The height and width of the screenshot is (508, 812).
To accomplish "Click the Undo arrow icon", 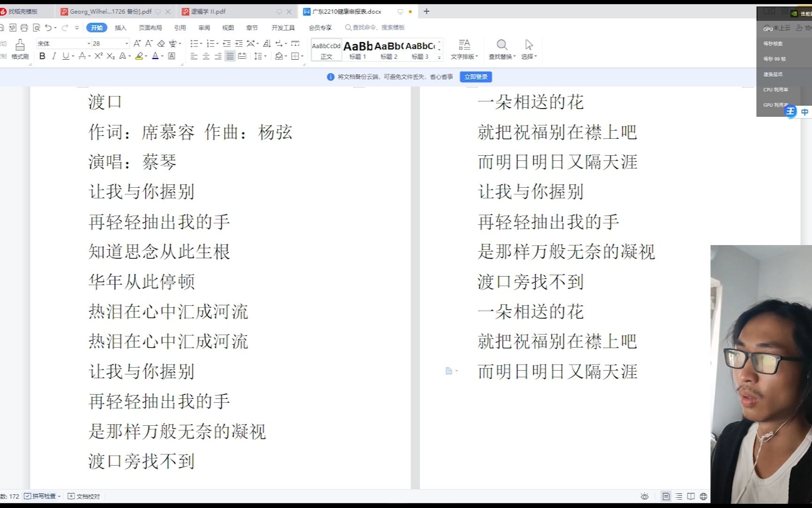I will pos(48,28).
